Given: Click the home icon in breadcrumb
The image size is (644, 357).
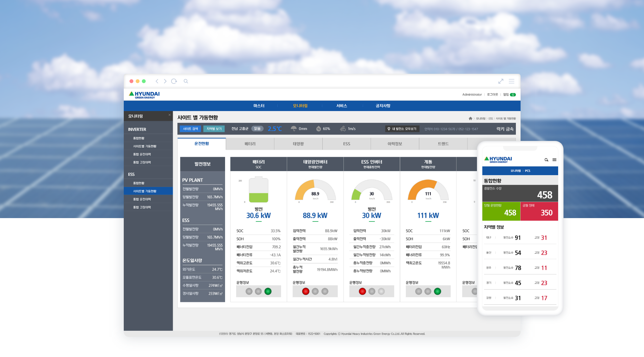Looking at the screenshot, I should tap(470, 118).
